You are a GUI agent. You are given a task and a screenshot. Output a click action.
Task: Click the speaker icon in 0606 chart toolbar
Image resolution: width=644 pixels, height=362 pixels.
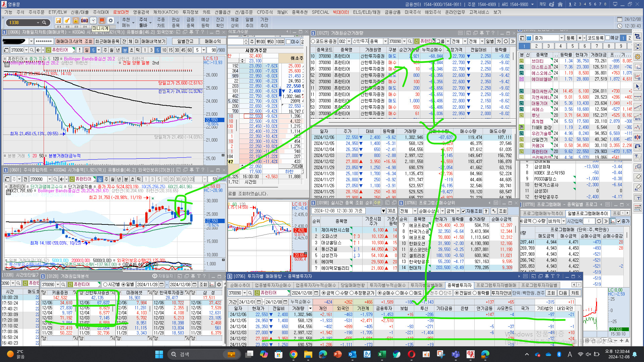point(38,50)
